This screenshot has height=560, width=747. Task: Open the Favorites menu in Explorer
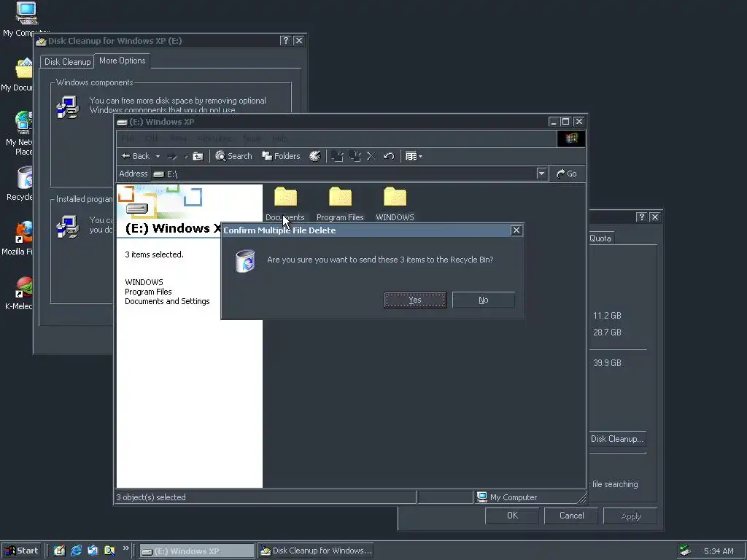214,139
